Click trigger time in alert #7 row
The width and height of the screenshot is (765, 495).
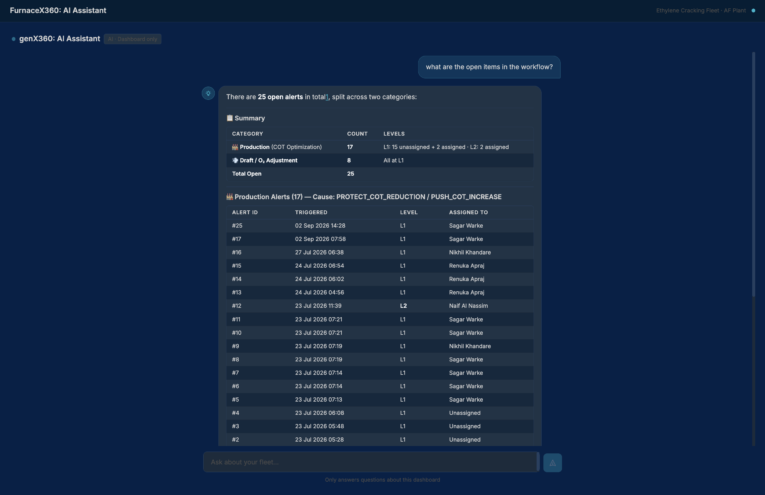tap(318, 373)
